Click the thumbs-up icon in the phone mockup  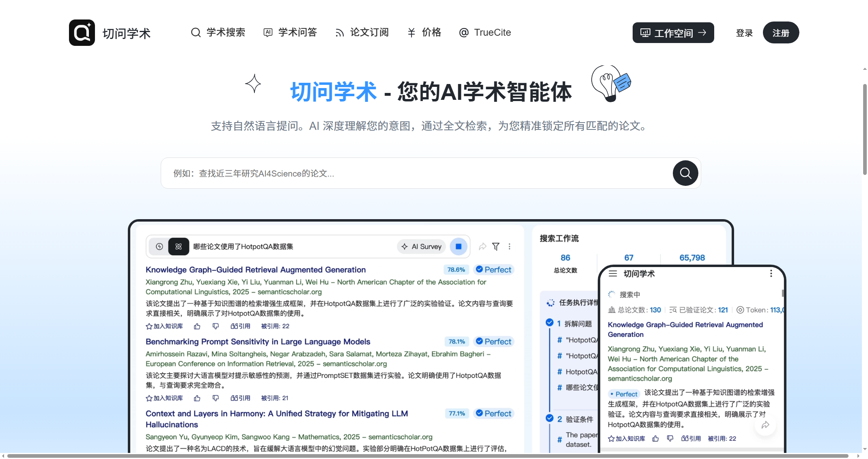[655, 439]
